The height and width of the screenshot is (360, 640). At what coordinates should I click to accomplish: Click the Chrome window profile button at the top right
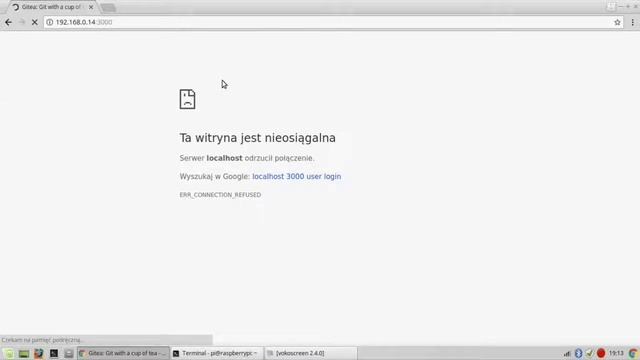click(x=611, y=6)
